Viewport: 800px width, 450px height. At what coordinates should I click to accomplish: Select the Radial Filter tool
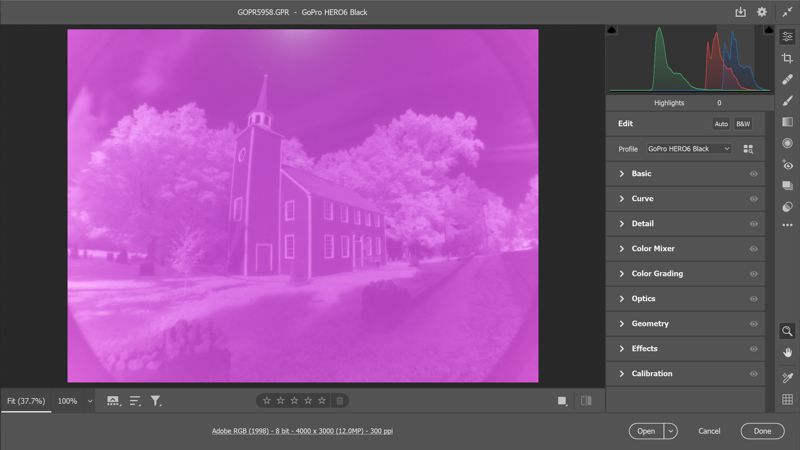pos(787,143)
